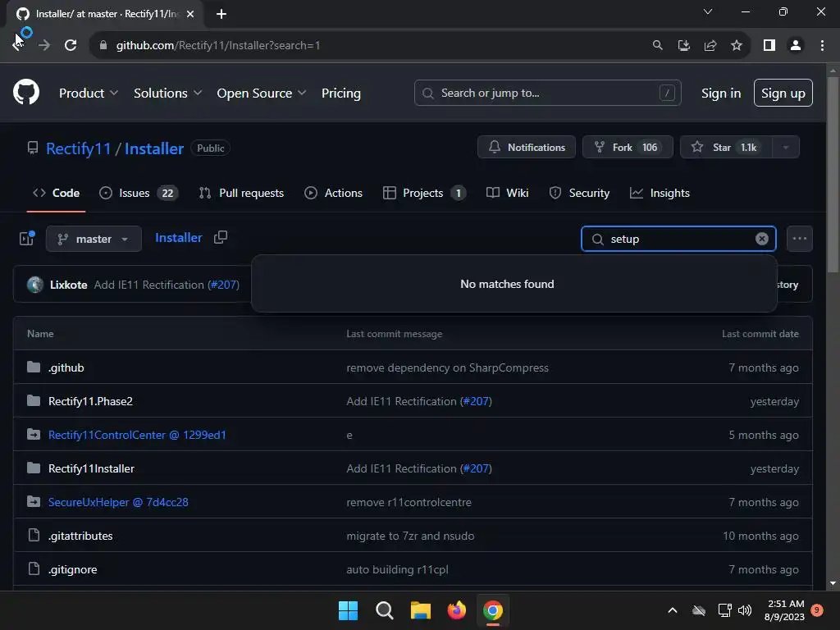The image size is (840, 630).
Task: Open the Rectify11Installer folder
Action: point(92,468)
